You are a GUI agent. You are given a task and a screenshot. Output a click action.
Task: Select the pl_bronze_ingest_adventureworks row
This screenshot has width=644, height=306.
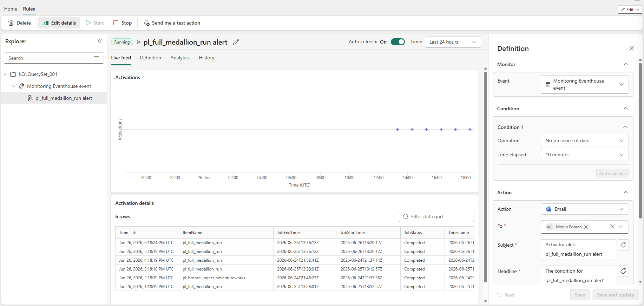coord(295,278)
